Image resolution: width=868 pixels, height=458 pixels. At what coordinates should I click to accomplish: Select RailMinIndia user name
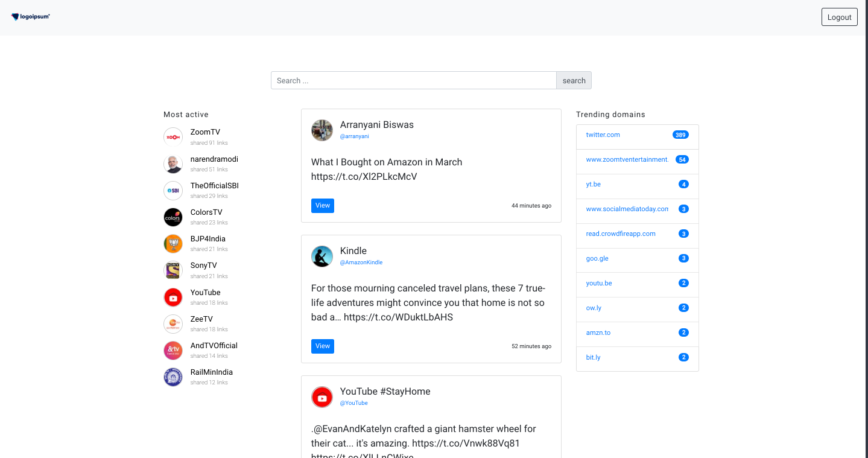pyautogui.click(x=212, y=372)
